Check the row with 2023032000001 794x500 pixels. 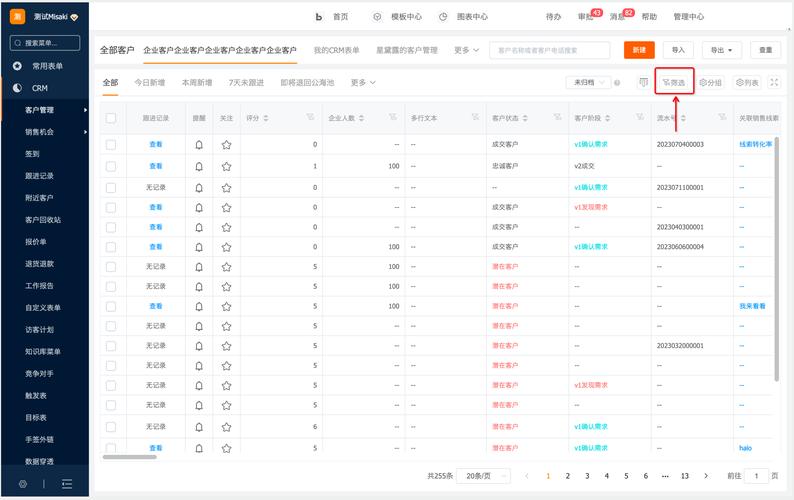[111, 346]
